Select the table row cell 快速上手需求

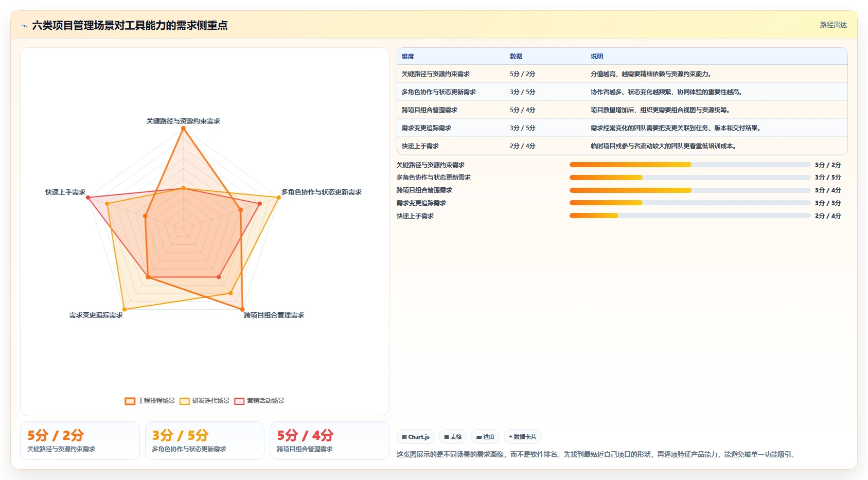420,146
